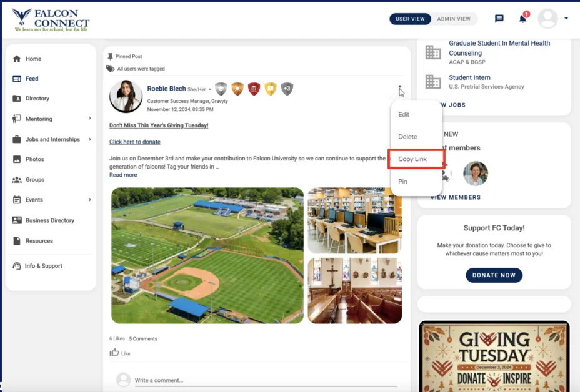
Task: Click the Like thumbs-up icon
Action: coord(114,353)
